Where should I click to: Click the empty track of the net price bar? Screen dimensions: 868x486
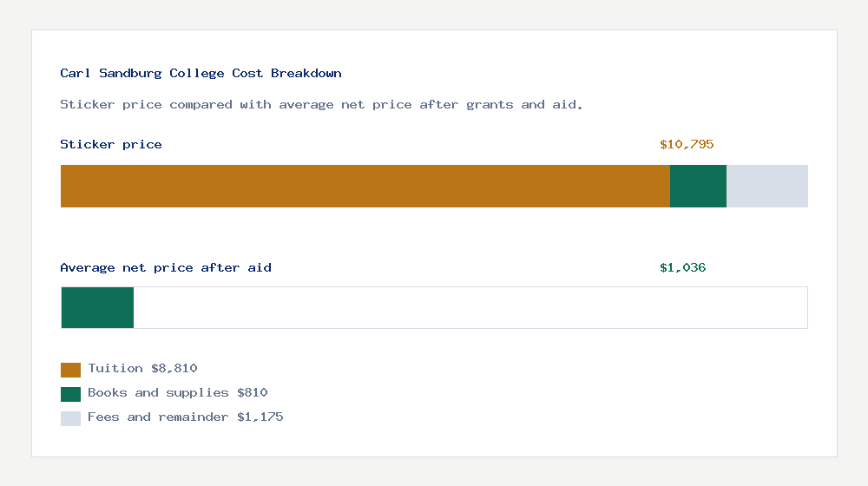click(469, 307)
